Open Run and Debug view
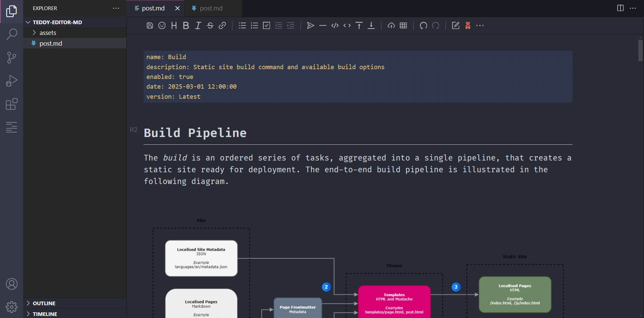The width and height of the screenshot is (644, 318). point(11,81)
